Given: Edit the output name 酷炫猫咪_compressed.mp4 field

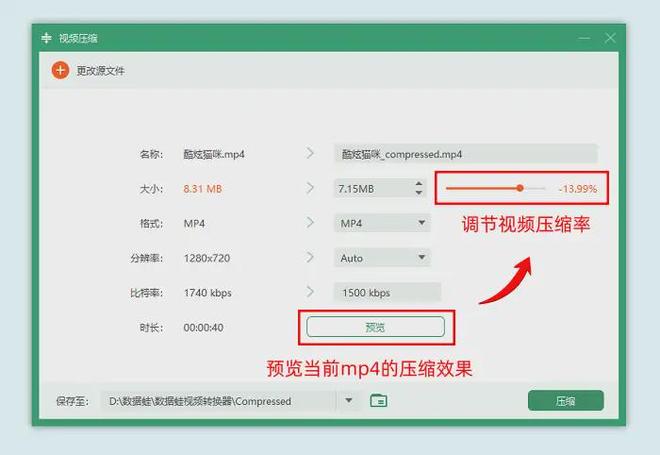Looking at the screenshot, I should [x=466, y=154].
